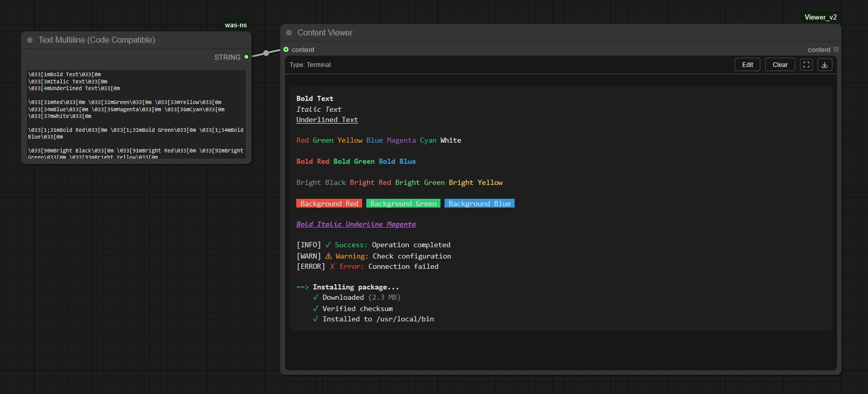This screenshot has width=868, height=394.
Task: Click the "Background Blue" highlighted text
Action: [x=480, y=203]
